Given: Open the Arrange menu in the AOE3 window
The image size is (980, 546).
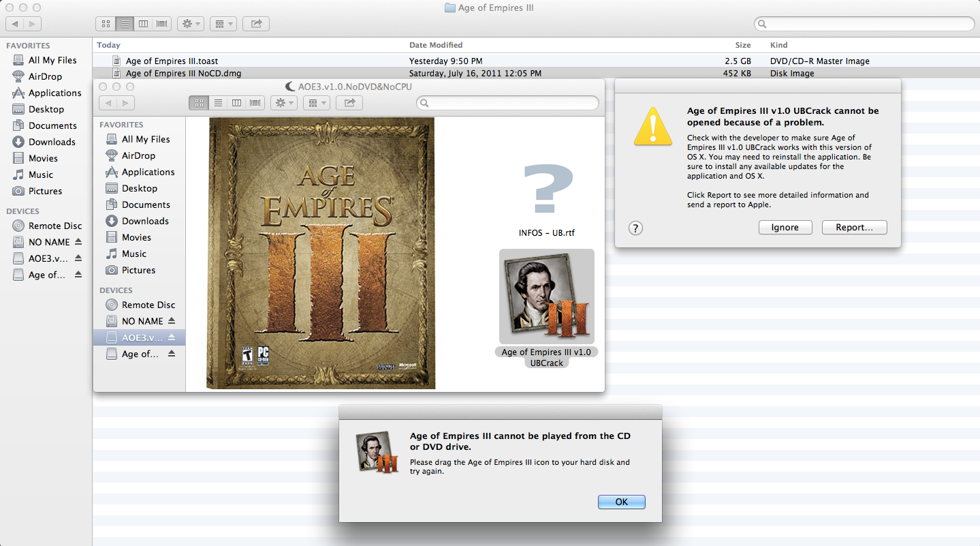Looking at the screenshot, I should [x=316, y=103].
